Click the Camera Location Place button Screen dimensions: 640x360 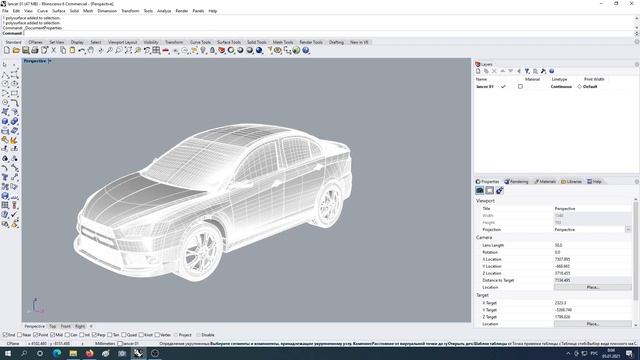coord(593,287)
